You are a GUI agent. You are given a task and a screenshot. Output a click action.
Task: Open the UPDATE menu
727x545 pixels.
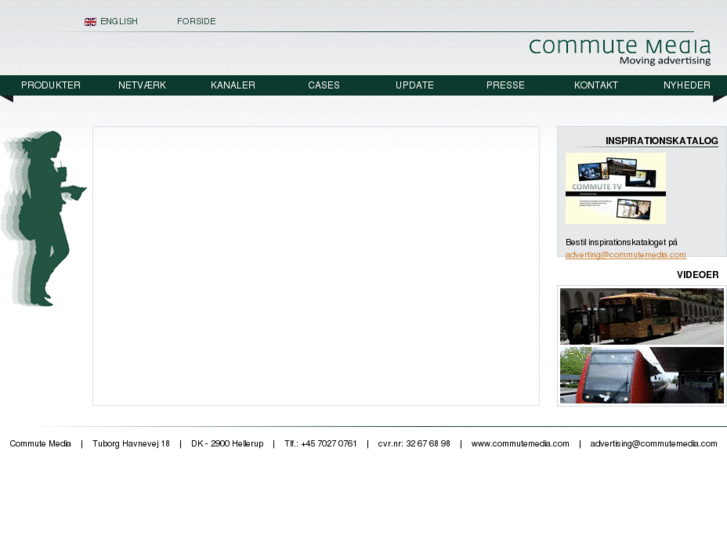415,85
